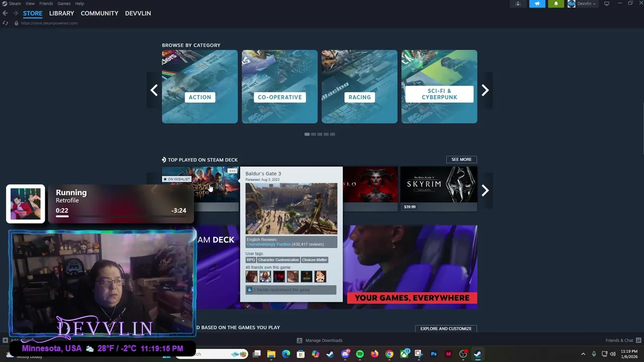Open Firefox from the taskbar

(374, 354)
